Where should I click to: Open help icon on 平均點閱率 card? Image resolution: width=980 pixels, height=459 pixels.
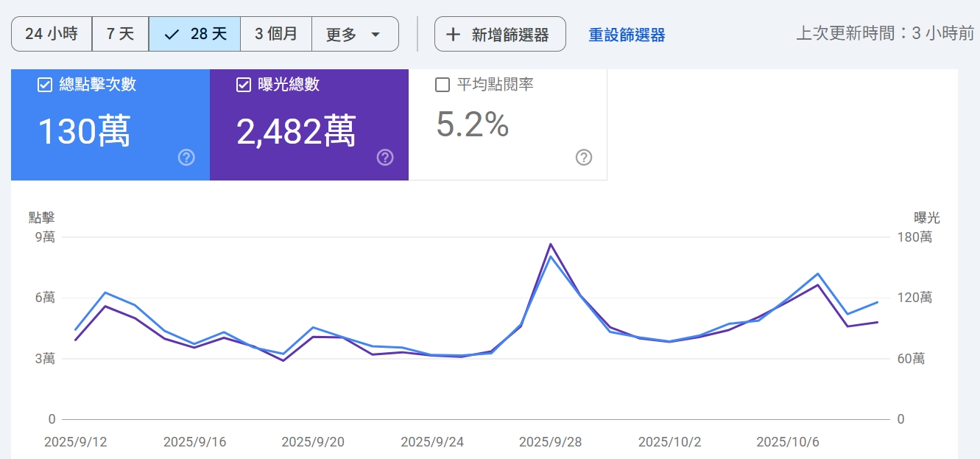coord(583,157)
